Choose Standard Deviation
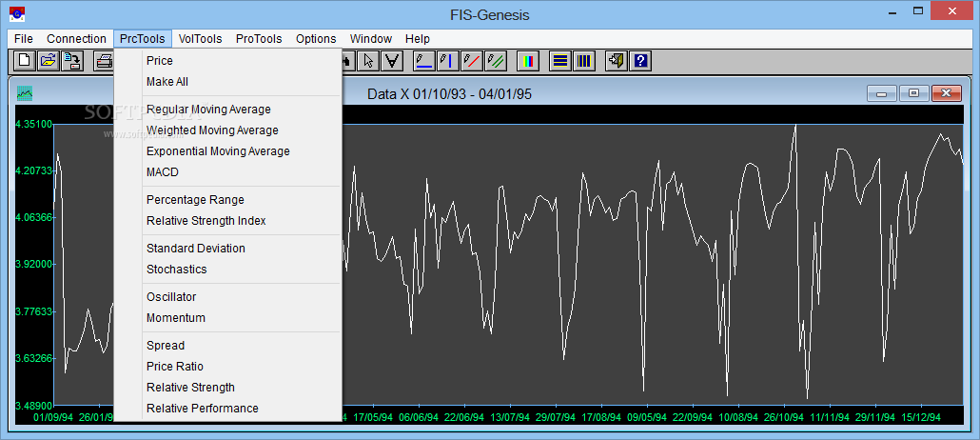The height and width of the screenshot is (440, 980). click(228, 249)
